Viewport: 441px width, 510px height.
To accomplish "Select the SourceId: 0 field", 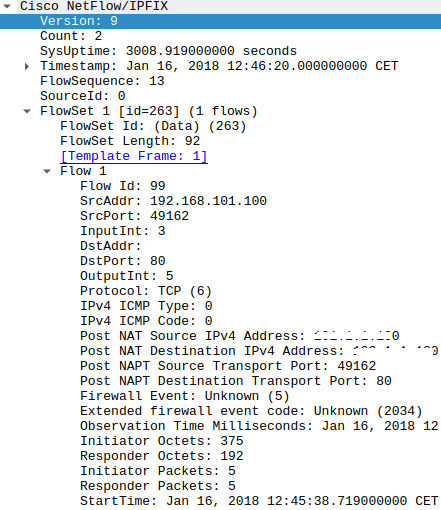I will point(220,96).
